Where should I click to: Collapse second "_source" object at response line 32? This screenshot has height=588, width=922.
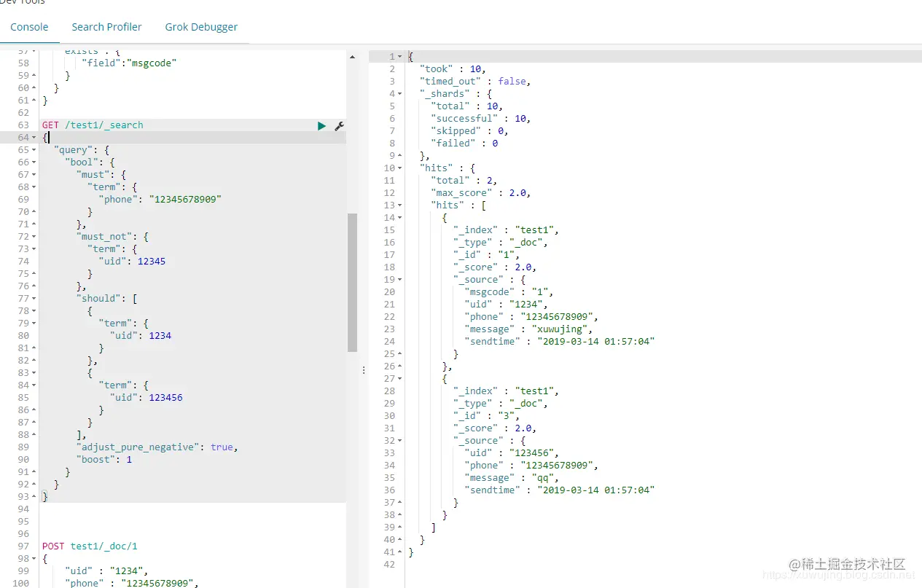coord(400,441)
